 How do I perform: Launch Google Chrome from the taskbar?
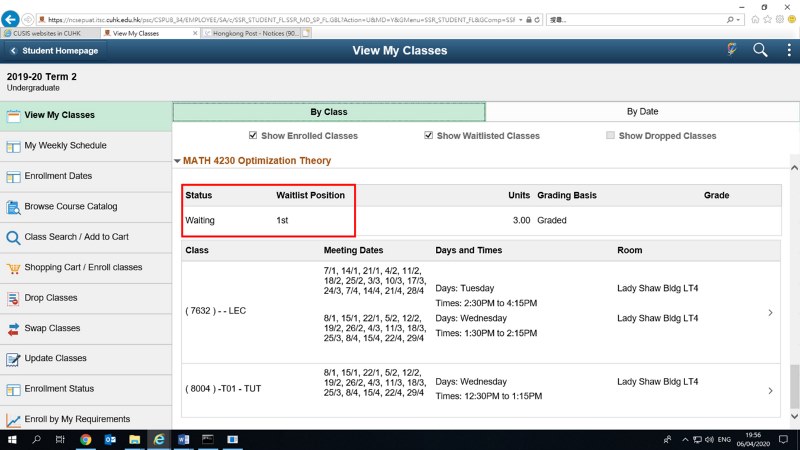(85, 439)
